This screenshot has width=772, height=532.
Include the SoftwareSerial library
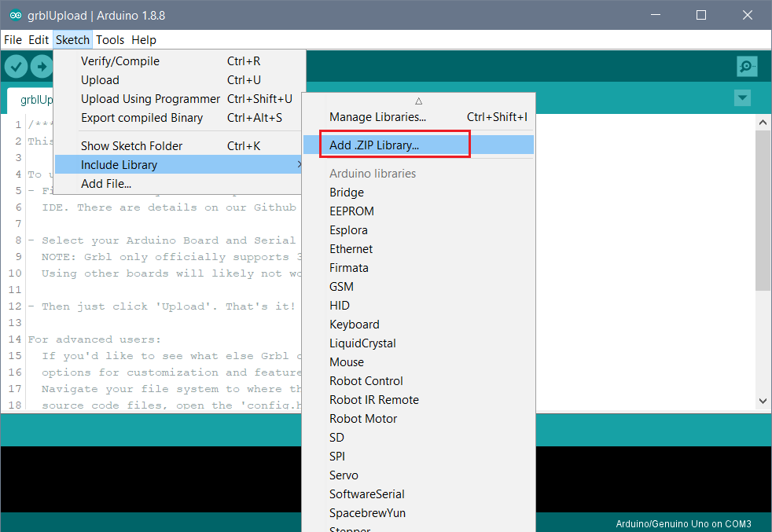click(x=418, y=494)
